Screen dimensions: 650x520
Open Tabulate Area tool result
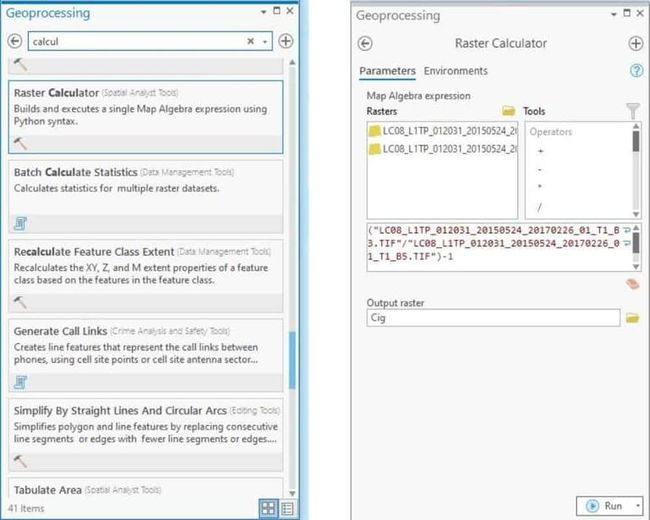pos(146,488)
